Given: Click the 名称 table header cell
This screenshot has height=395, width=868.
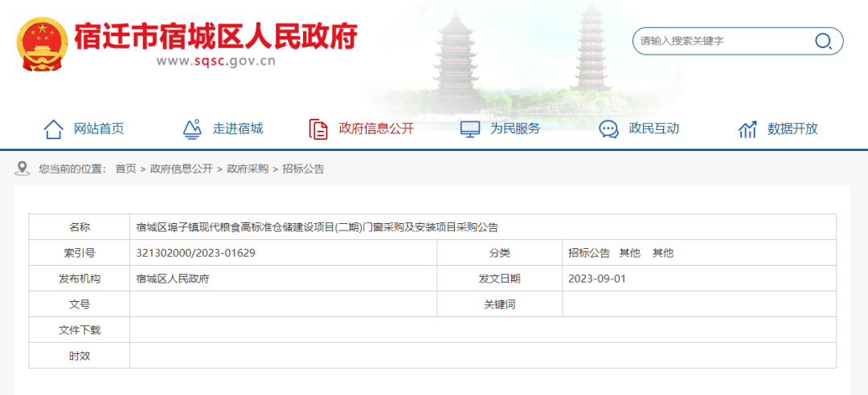Looking at the screenshot, I should tap(80, 227).
